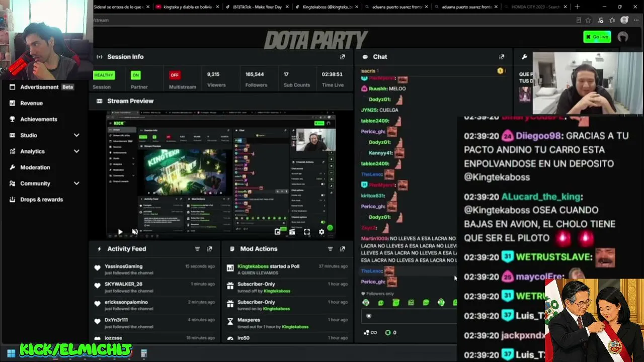Open the browser three-dots menu
Image resolution: width=644 pixels, height=362 pixels.
tap(635, 20)
